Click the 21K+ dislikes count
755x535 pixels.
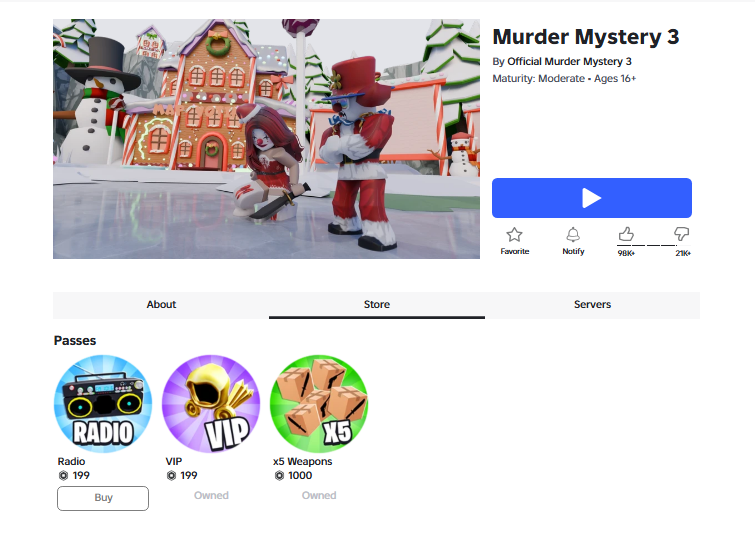683,253
